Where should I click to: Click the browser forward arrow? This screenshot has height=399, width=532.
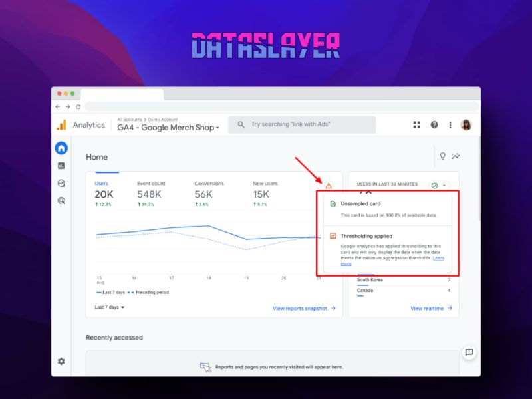click(68, 107)
